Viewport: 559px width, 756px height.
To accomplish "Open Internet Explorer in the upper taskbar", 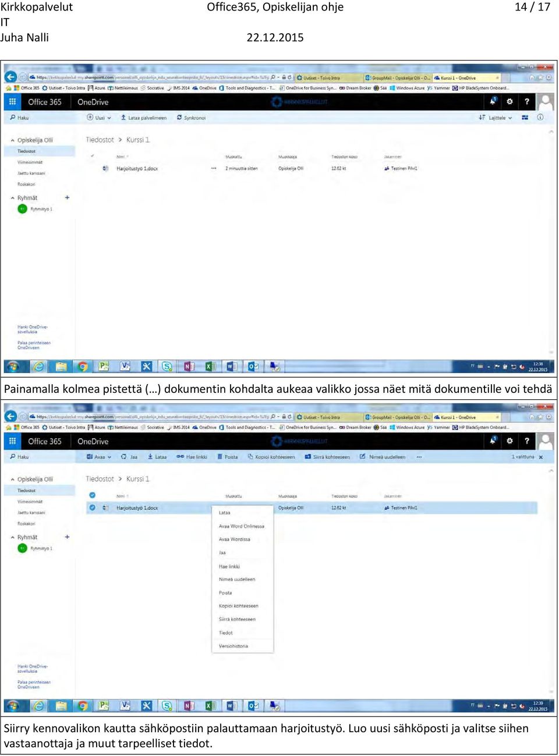I will (38, 366).
